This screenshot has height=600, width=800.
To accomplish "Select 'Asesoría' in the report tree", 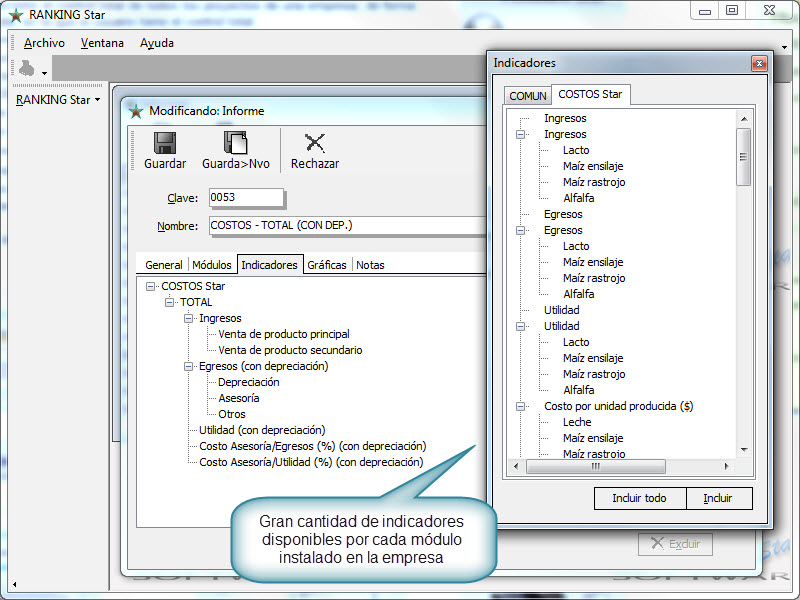I will [239, 398].
